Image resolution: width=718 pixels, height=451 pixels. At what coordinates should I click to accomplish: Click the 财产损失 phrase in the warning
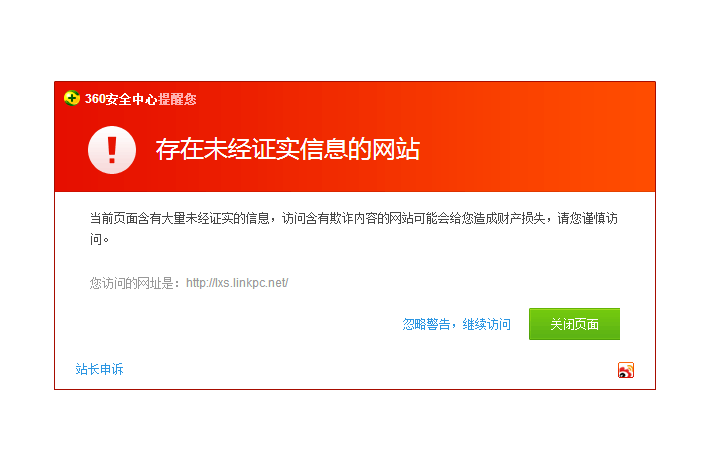[521, 218]
